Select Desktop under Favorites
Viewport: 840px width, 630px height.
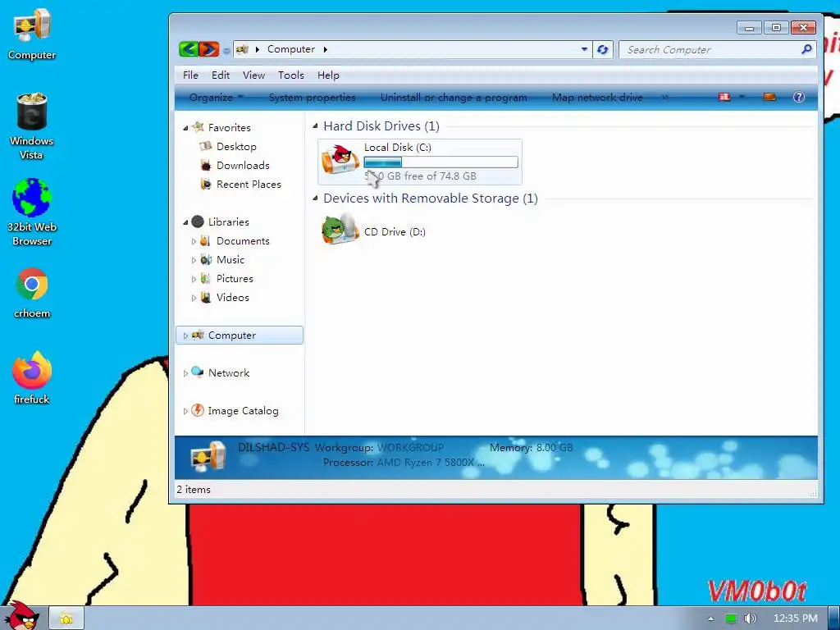tap(236, 146)
